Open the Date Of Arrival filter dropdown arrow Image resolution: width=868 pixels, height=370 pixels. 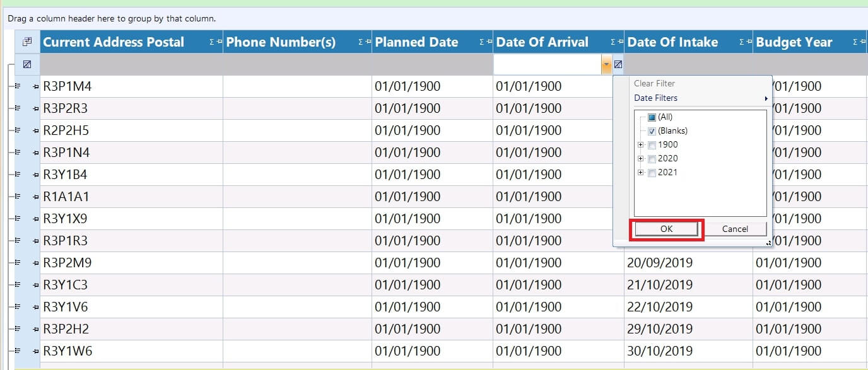[606, 64]
